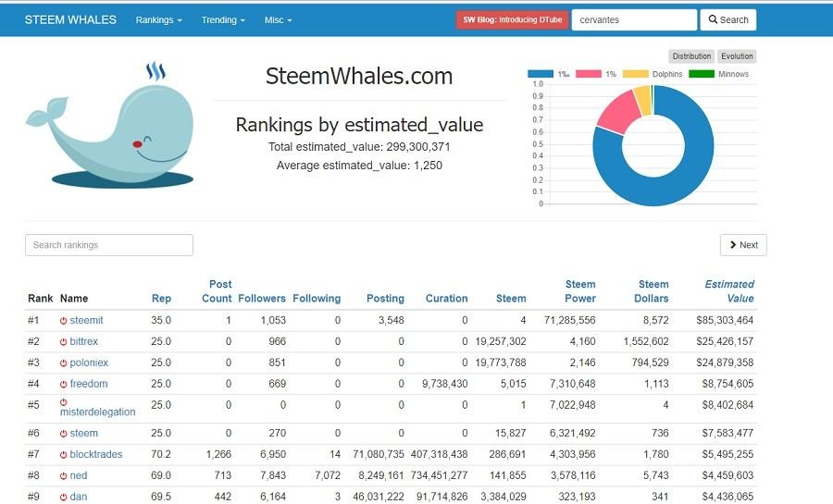Click Posting value 71,080,735 in blocktrades row
Image resolution: width=833 pixels, height=504 pixels.
[379, 455]
